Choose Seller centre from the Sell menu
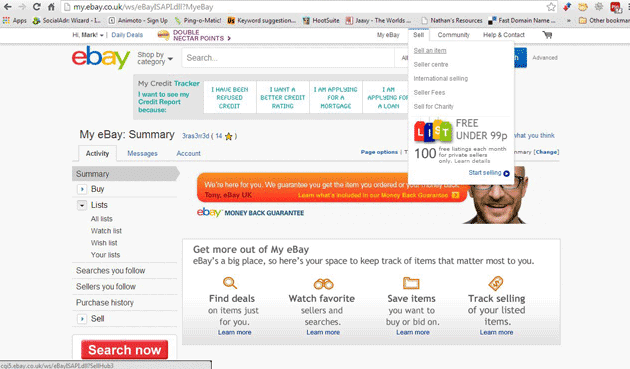 [431, 64]
